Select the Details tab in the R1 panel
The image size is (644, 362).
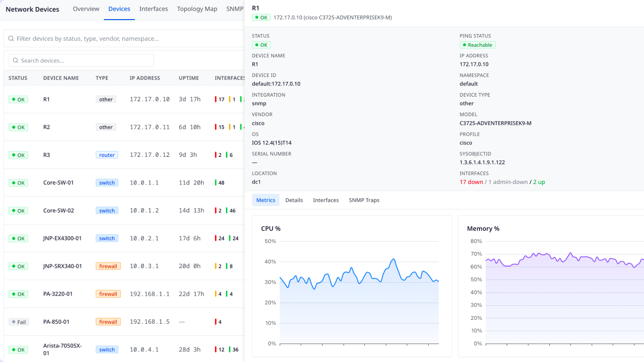tap(294, 200)
